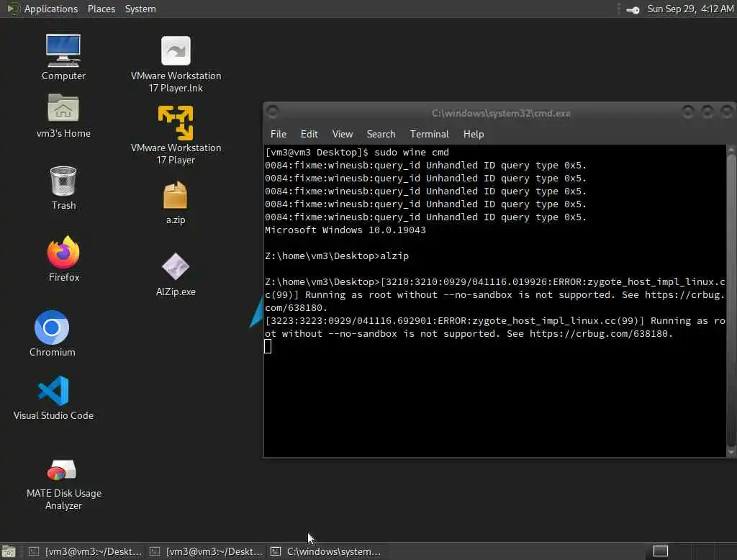Open the Computer desktop icon
Screen dimensions: 737x560
63,58
